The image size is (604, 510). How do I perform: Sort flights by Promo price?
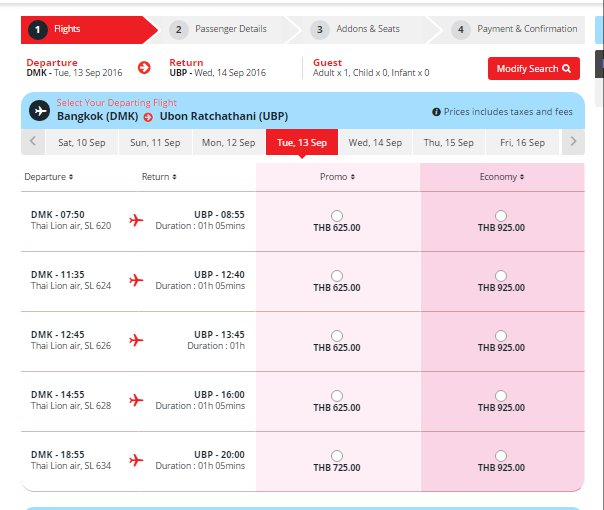pos(337,177)
